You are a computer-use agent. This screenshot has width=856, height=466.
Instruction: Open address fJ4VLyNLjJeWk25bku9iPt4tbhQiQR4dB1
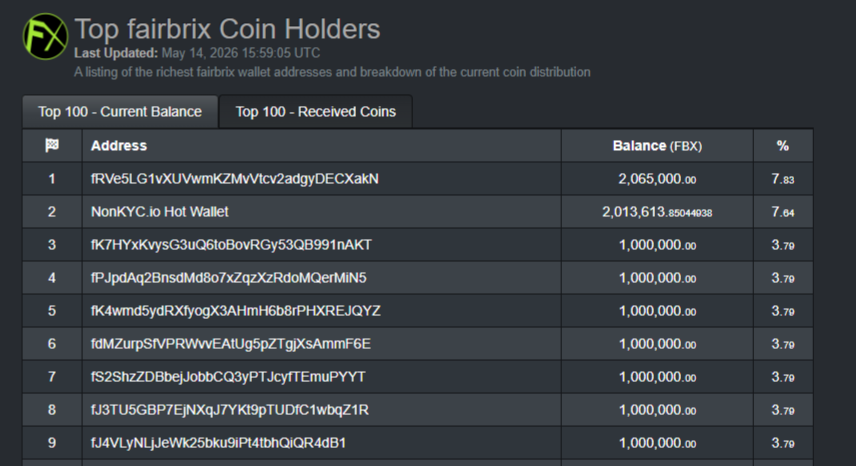218,443
